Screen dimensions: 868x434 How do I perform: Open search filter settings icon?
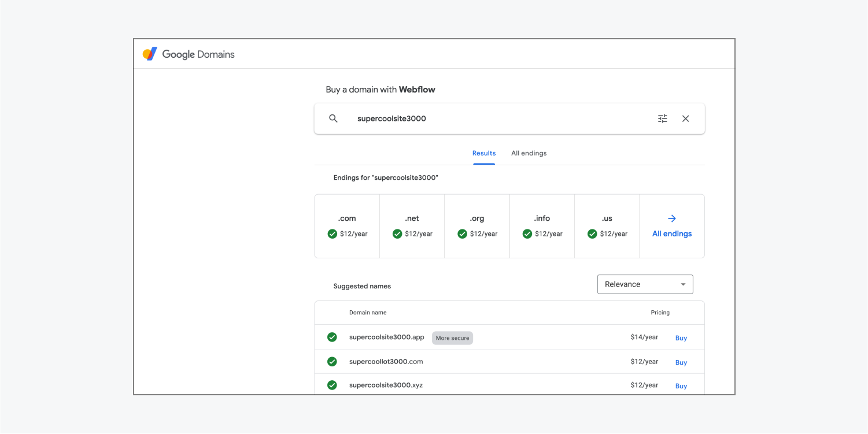[663, 118]
